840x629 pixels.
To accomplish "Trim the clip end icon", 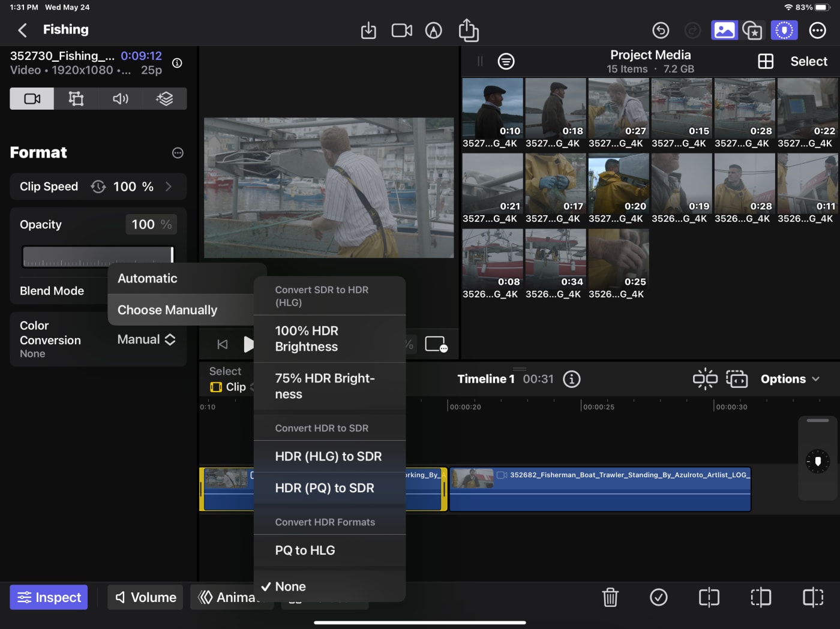I will [x=813, y=597].
